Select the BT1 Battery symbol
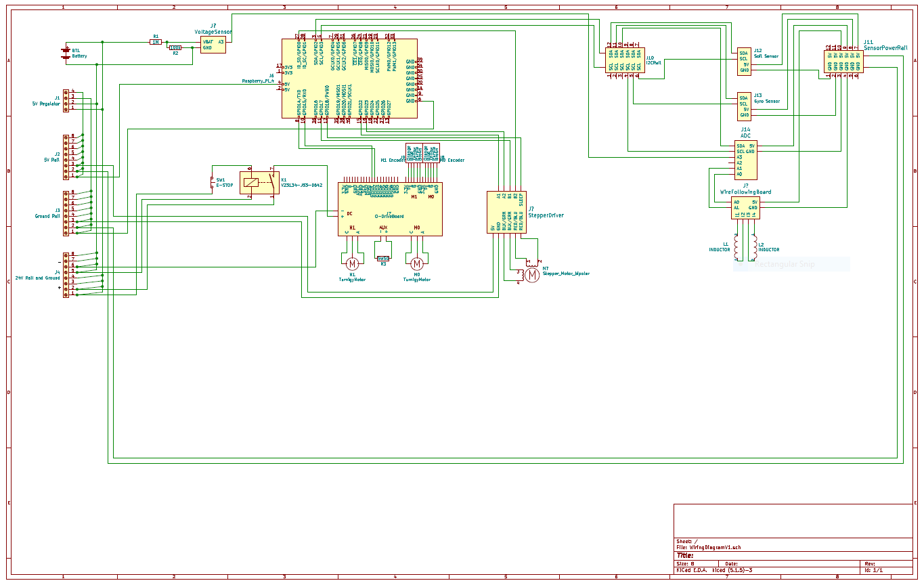 pos(66,53)
